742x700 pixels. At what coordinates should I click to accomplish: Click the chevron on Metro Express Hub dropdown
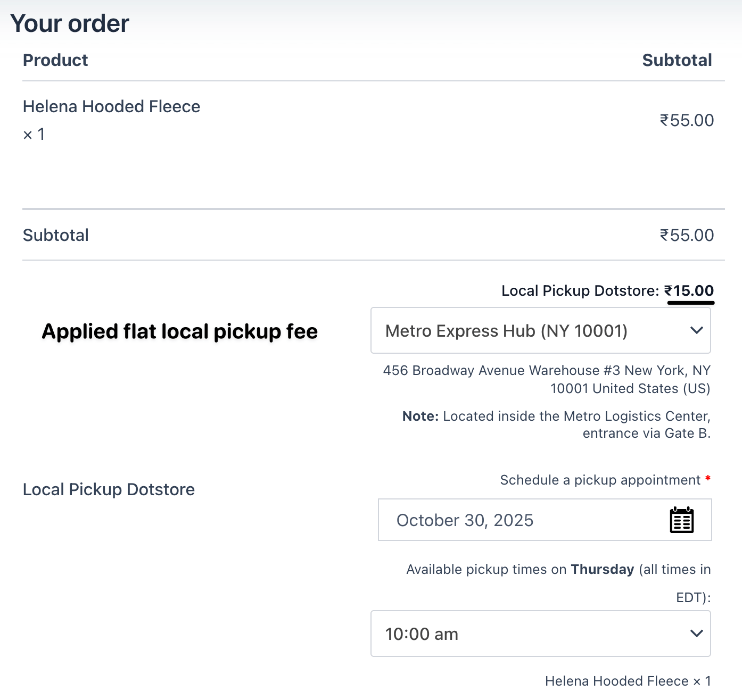tap(696, 330)
